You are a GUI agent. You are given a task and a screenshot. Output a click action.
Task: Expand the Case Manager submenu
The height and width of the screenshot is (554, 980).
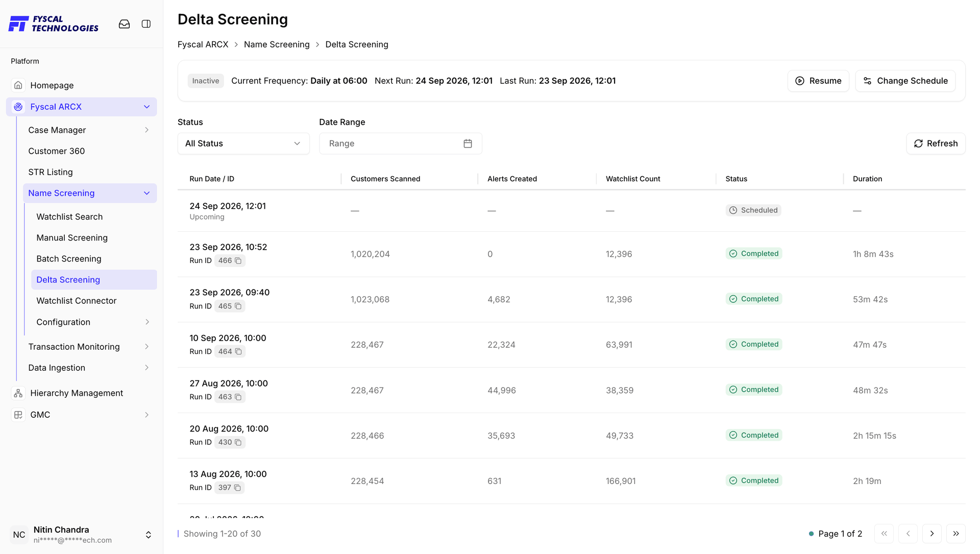147,130
